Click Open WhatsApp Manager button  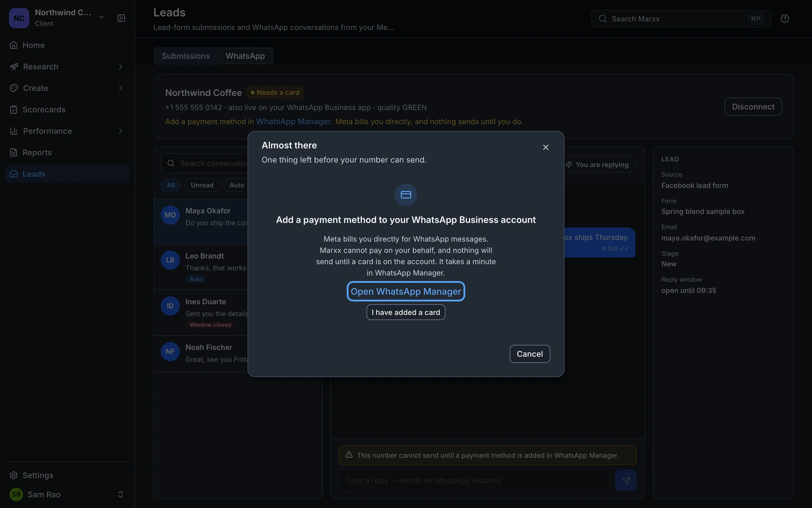(x=406, y=291)
